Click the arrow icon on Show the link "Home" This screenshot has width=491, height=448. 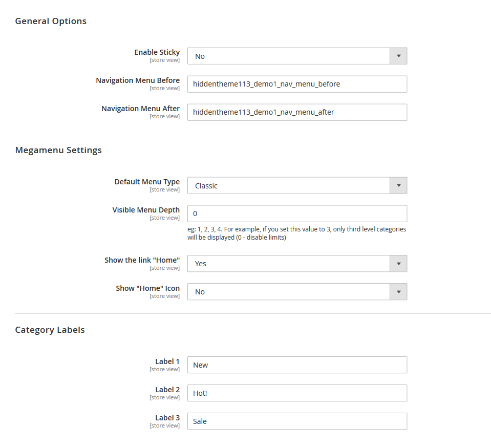click(x=398, y=263)
